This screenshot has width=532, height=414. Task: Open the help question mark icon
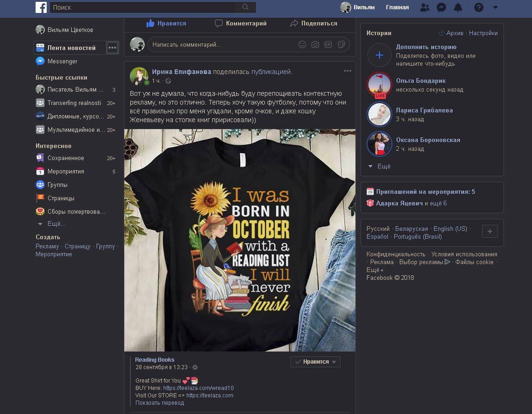pyautogui.click(x=479, y=7)
